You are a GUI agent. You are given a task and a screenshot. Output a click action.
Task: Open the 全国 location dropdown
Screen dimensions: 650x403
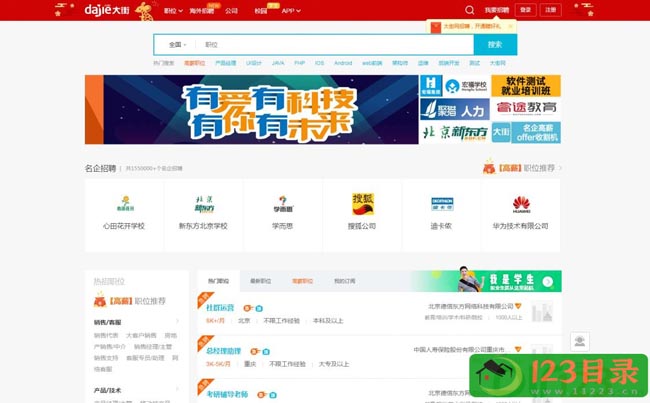pyautogui.click(x=177, y=45)
